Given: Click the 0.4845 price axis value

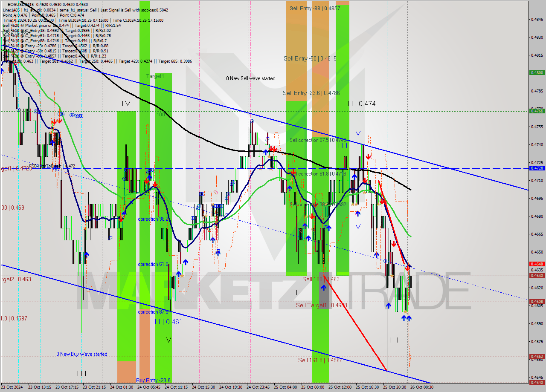Looking at the screenshot, I should [537, 19].
